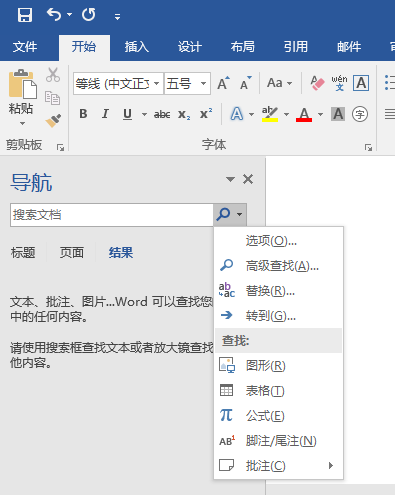Image resolution: width=395 pixels, height=495 pixels.
Task: Apply red font color
Action: pos(304,114)
